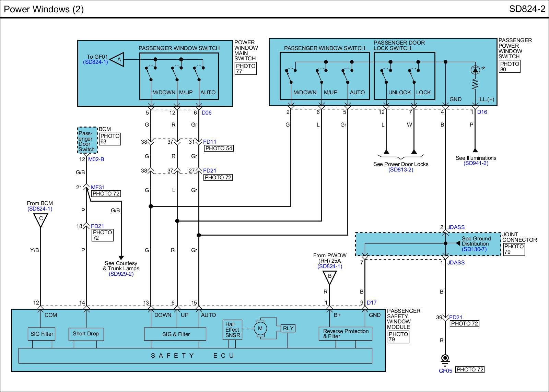Open the PHOTO 77 reference box
Image resolution: width=549 pixels, height=392 pixels.
[x=246, y=69]
